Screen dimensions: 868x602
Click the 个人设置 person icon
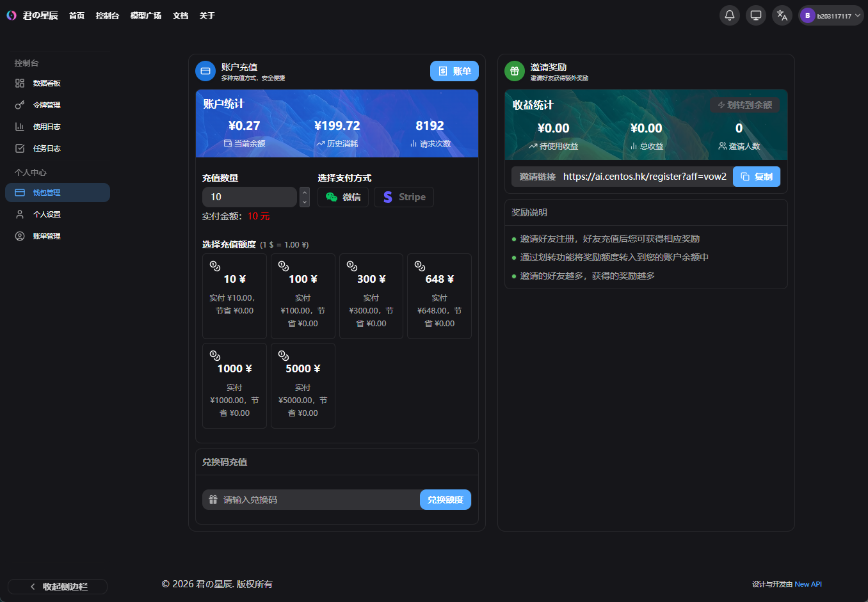click(x=20, y=214)
